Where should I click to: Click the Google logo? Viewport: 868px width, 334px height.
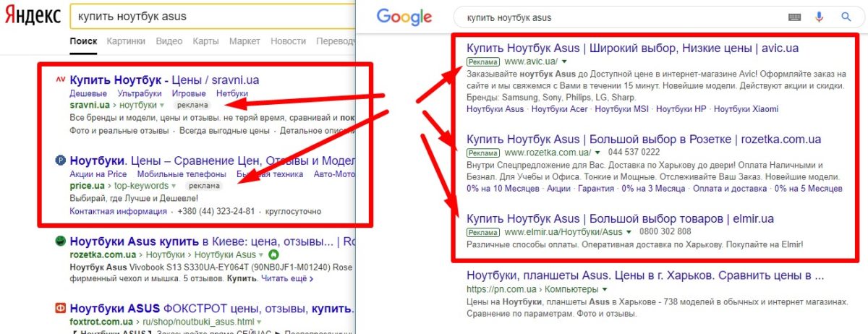(404, 17)
